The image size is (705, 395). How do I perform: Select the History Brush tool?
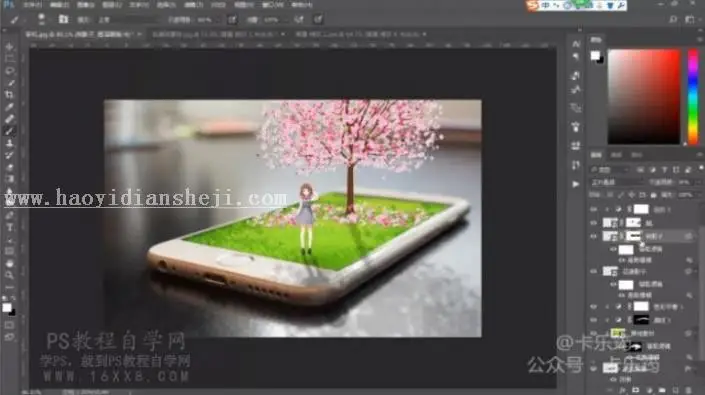tap(9, 155)
